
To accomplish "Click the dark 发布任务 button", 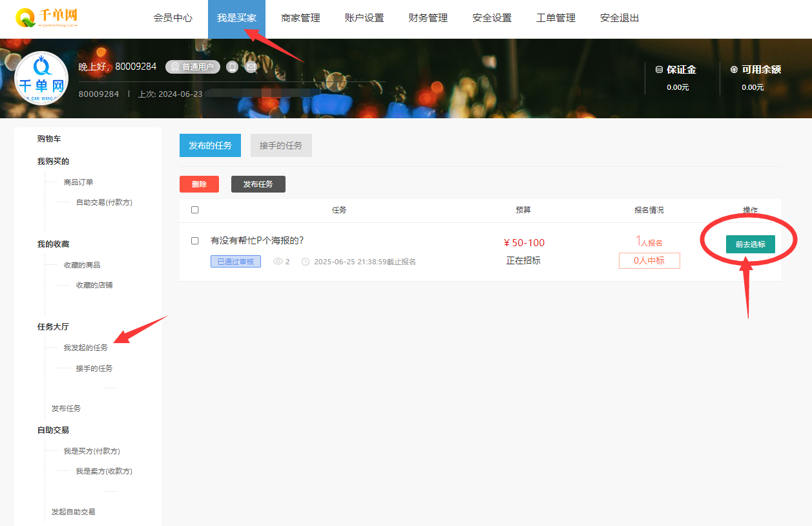I will 258,184.
